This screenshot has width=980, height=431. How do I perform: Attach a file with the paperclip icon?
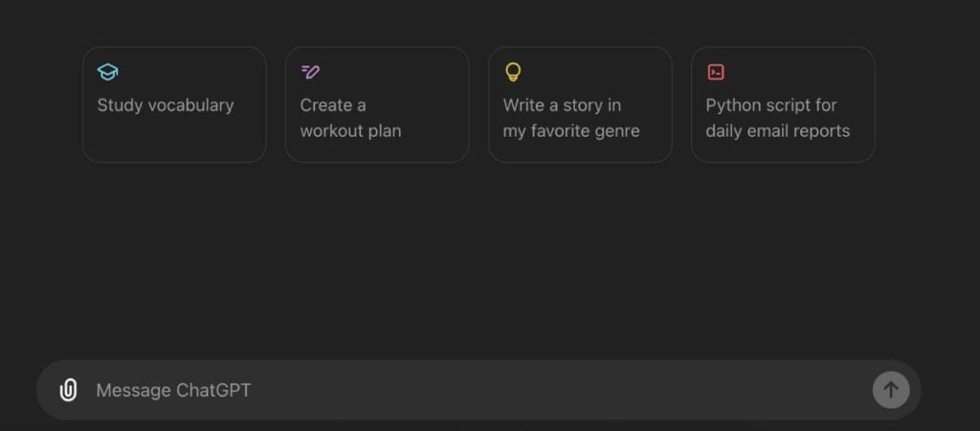[68, 390]
